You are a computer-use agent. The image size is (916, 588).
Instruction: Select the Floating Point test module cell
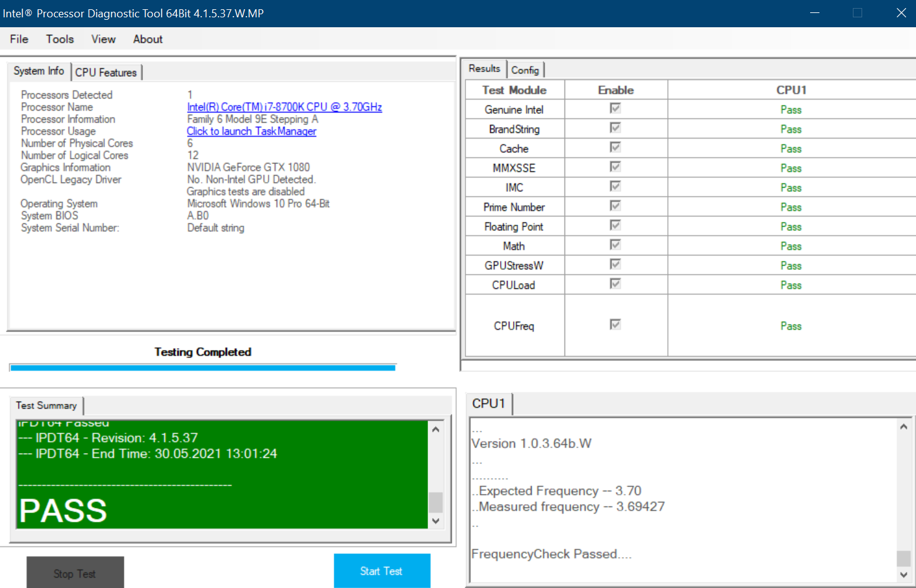pyautogui.click(x=514, y=227)
